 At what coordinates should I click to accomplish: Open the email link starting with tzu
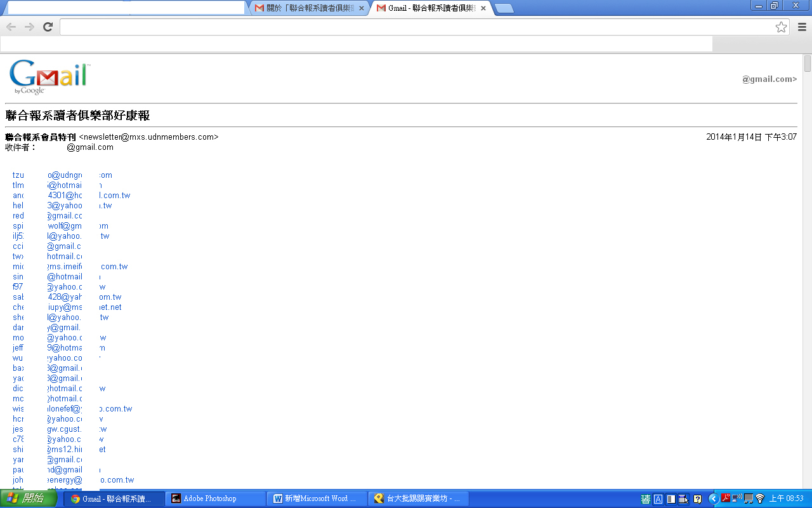click(x=62, y=175)
